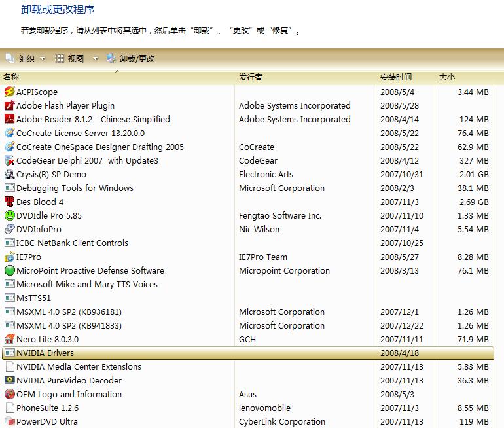Click the PhoneSuite 1.2.6 icon
The width and height of the screenshot is (504, 428).
[x=10, y=408]
